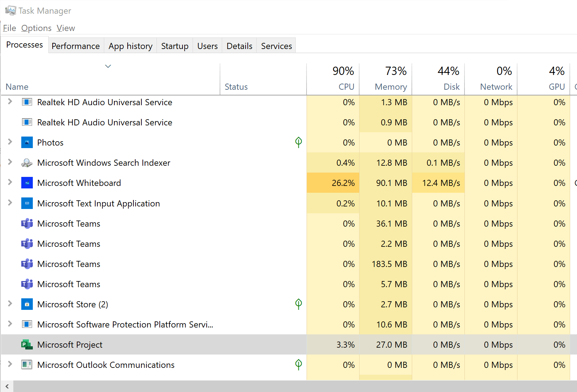Click the Microsoft Whiteboard icon
577x392 pixels.
[x=27, y=183]
